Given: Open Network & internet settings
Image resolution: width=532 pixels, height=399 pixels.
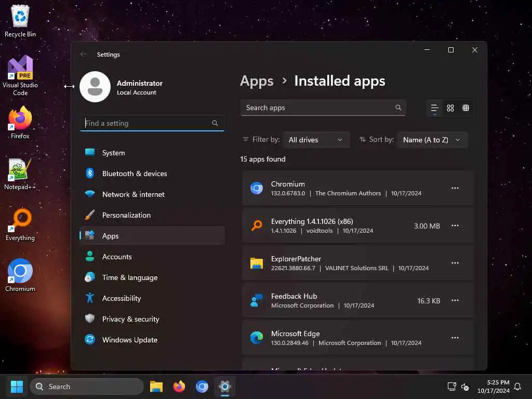Looking at the screenshot, I should coord(152,194).
